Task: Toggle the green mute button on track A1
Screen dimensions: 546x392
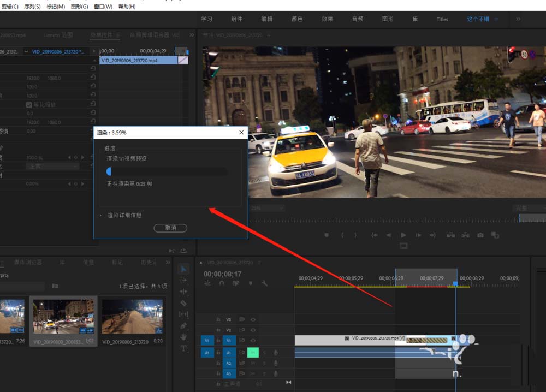Action: [x=252, y=353]
